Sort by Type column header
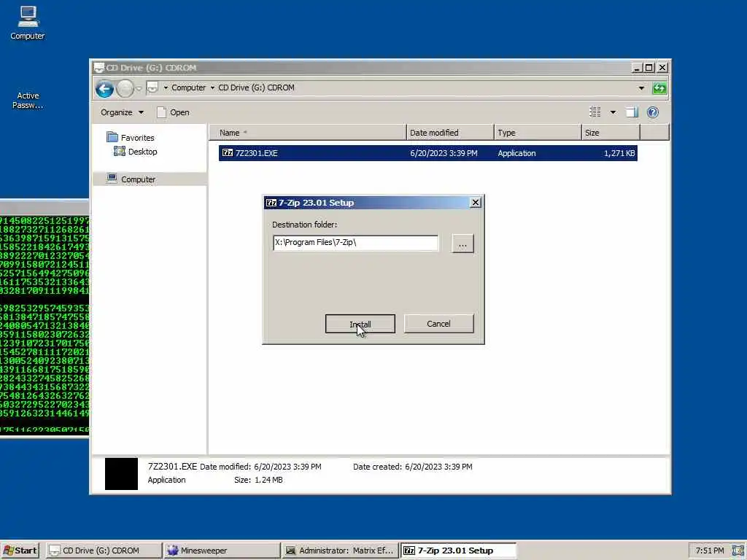This screenshot has height=560, width=747. pyautogui.click(x=538, y=133)
